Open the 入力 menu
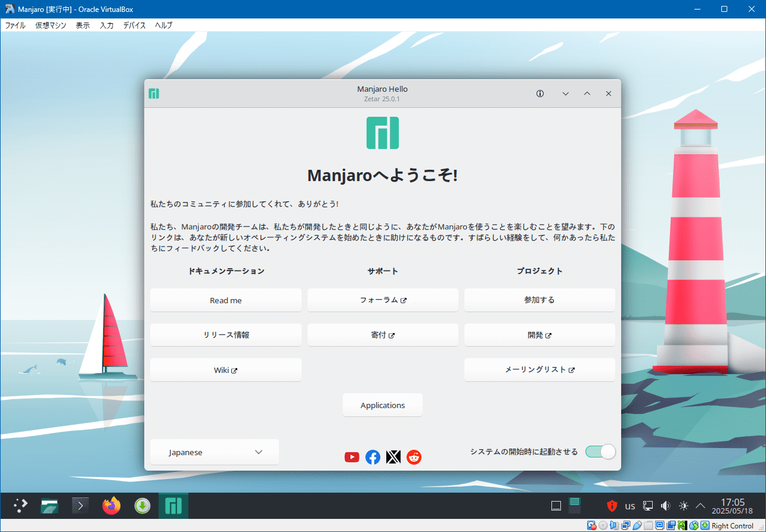Viewport: 766px width, 532px height. click(107, 26)
